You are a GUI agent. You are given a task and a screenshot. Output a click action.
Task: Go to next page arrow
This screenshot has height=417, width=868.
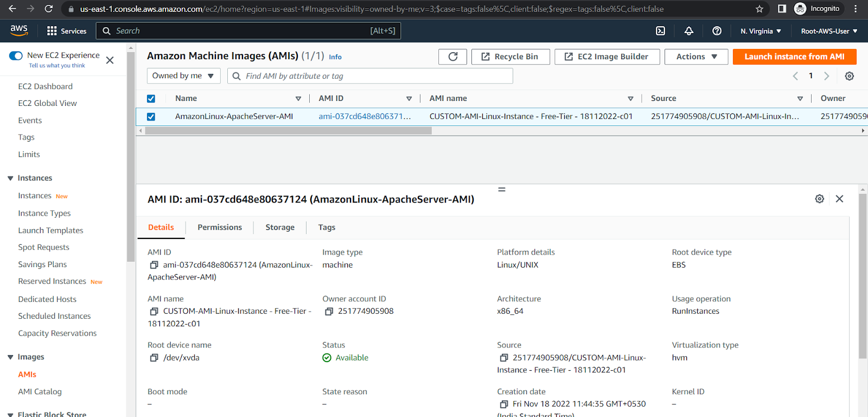(x=826, y=76)
